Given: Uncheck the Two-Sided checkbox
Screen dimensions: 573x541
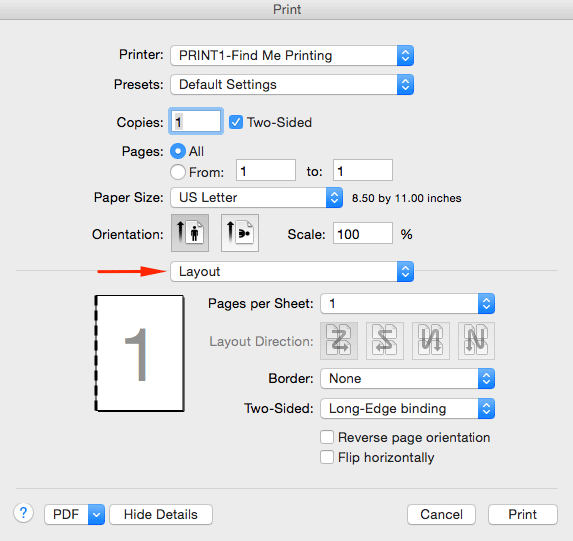Looking at the screenshot, I should tap(236, 122).
